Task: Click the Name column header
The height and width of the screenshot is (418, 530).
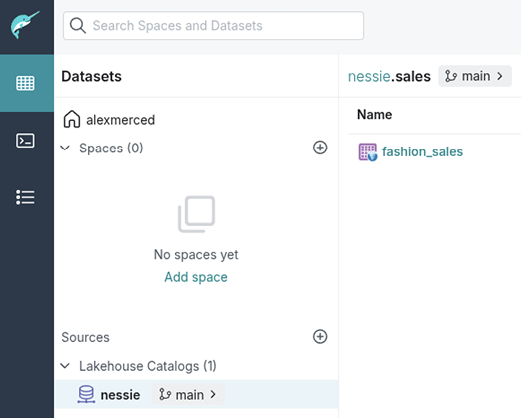Action: 375,115
